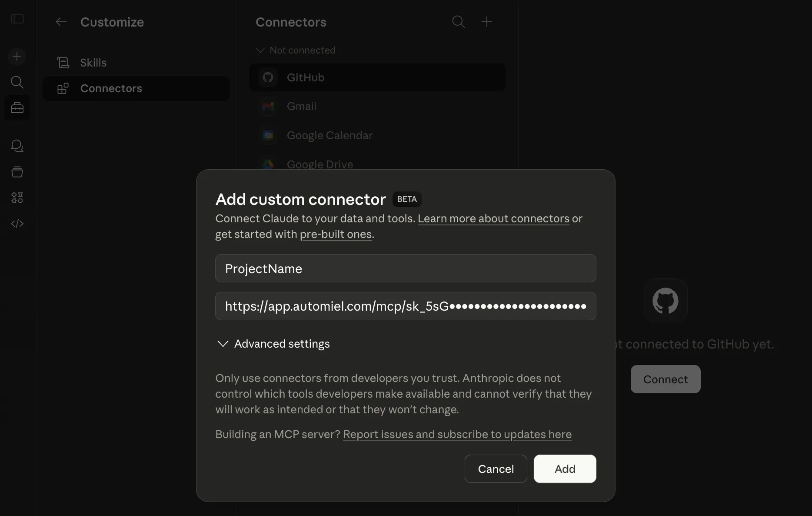This screenshot has height=516, width=812.
Task: Toggle the sidebar panel icon
Action: pyautogui.click(x=17, y=19)
